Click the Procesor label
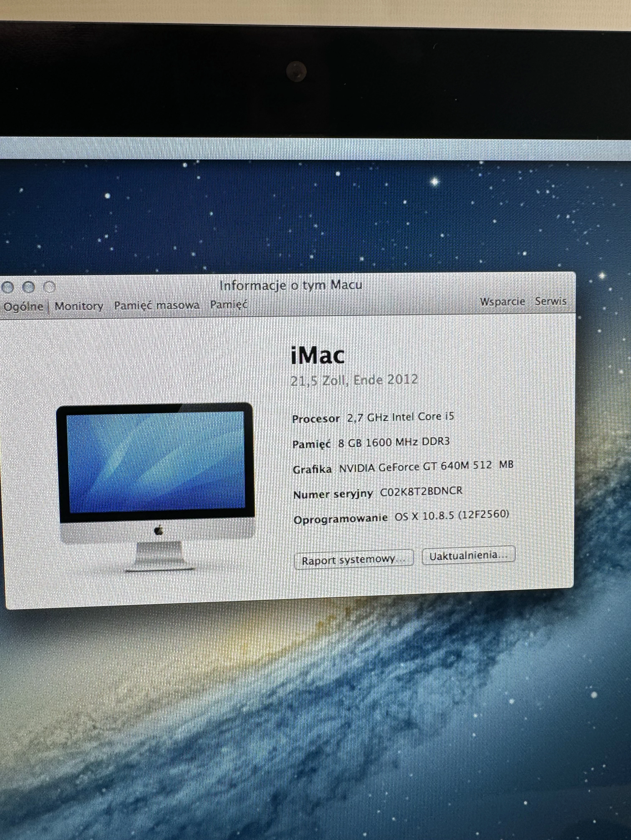 coord(316,419)
